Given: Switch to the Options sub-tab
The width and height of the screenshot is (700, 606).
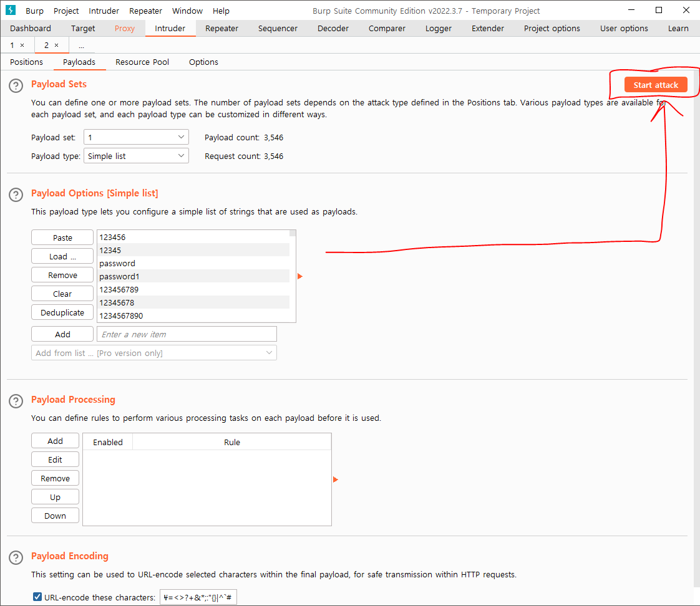Looking at the screenshot, I should point(203,62).
